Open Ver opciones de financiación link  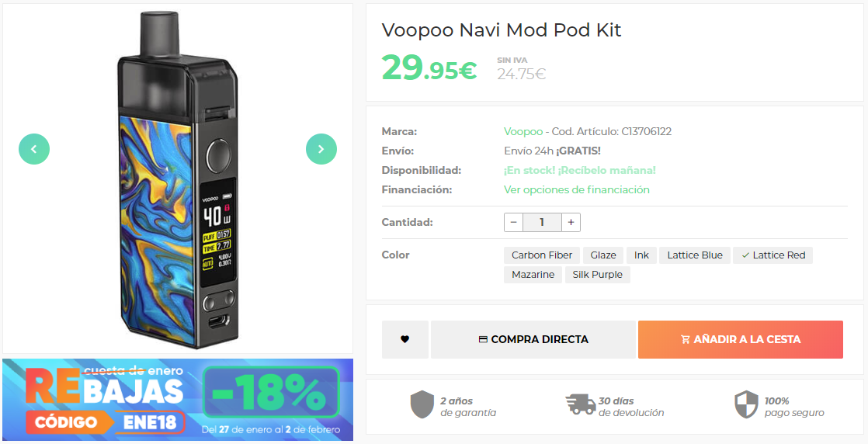point(576,190)
